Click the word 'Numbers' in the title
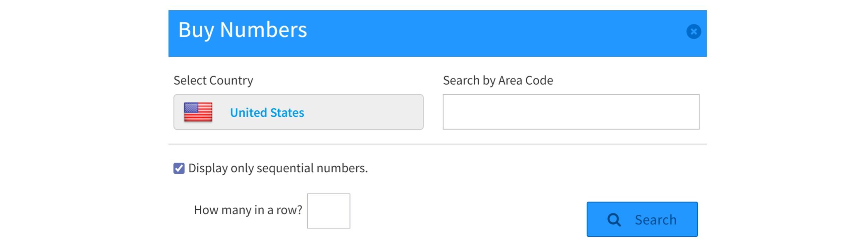Screen dimensions: 868x242 (263, 30)
